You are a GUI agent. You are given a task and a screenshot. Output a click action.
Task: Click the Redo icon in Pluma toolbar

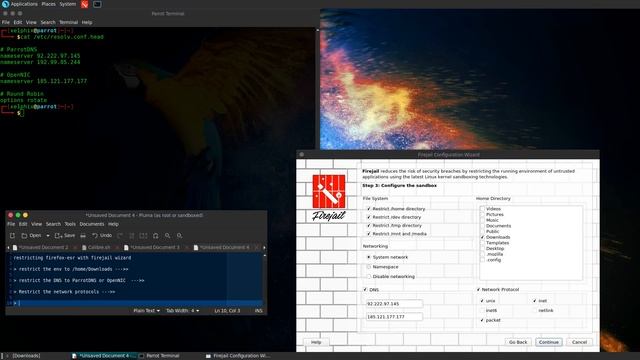(x=120, y=236)
